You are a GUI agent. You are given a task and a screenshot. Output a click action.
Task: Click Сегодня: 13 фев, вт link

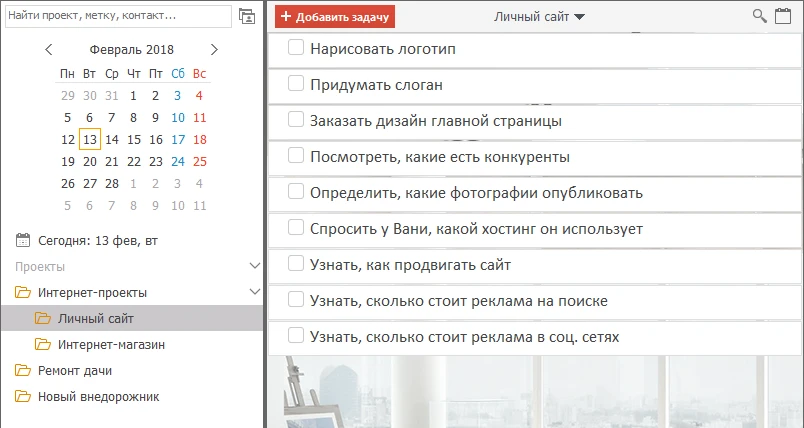coord(98,240)
